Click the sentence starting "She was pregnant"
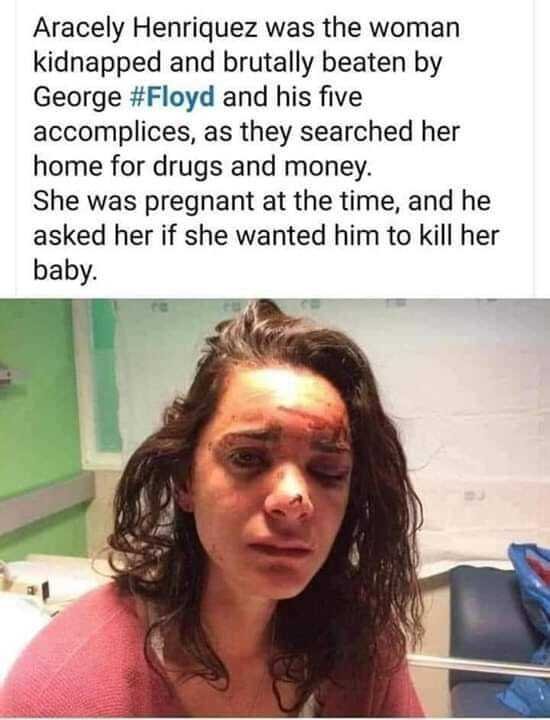 coord(266,236)
